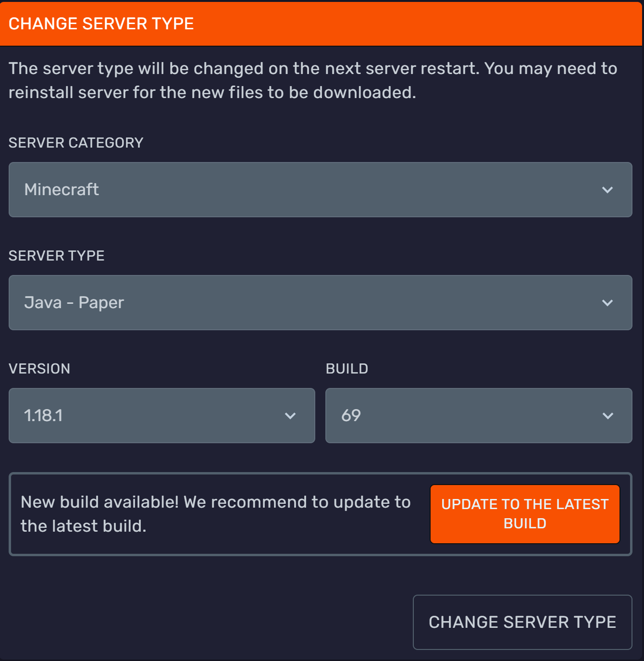Open the build 69 selector
The width and height of the screenshot is (644, 661).
click(479, 415)
